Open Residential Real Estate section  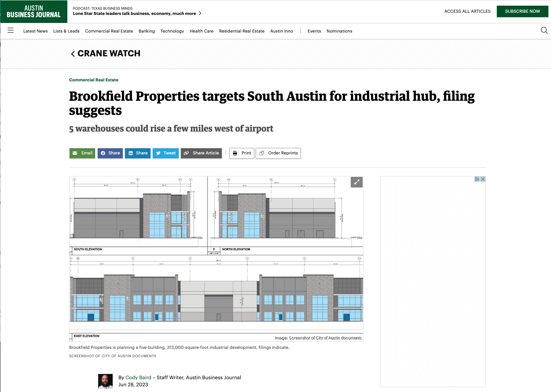(x=242, y=31)
